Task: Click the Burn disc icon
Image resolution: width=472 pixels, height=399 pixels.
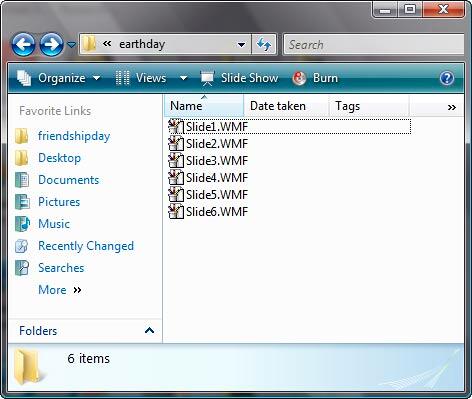Action: coord(299,78)
